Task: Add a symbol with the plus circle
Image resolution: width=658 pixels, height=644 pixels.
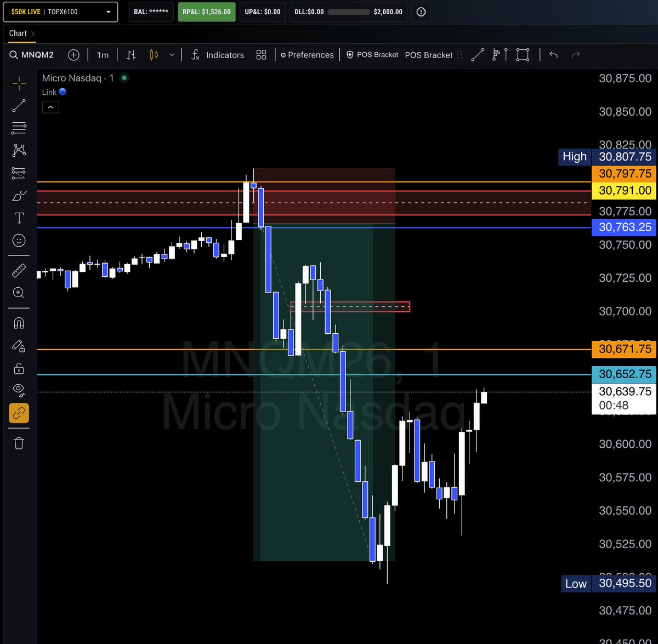Action: tap(73, 55)
